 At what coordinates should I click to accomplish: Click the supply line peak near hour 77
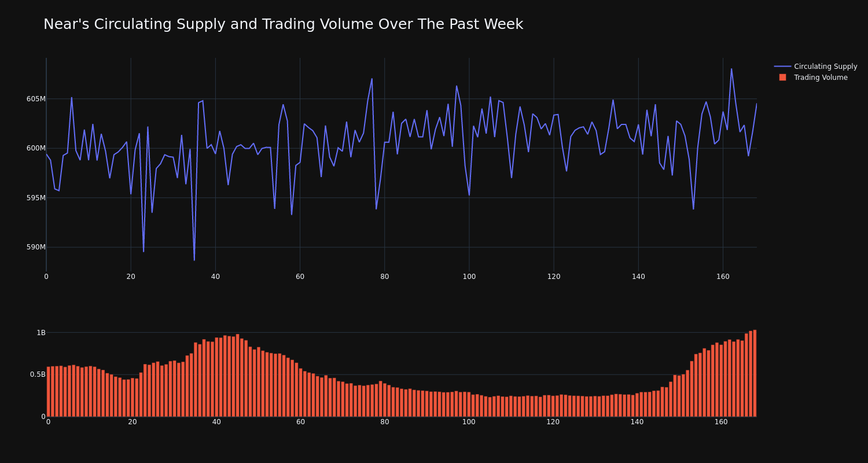pyautogui.click(x=372, y=79)
